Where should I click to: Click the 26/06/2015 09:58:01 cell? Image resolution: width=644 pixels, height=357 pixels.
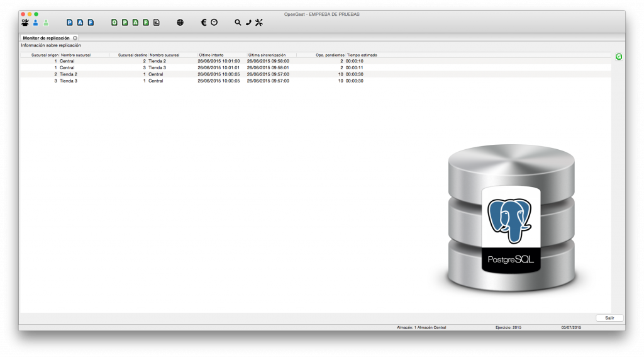pos(268,67)
